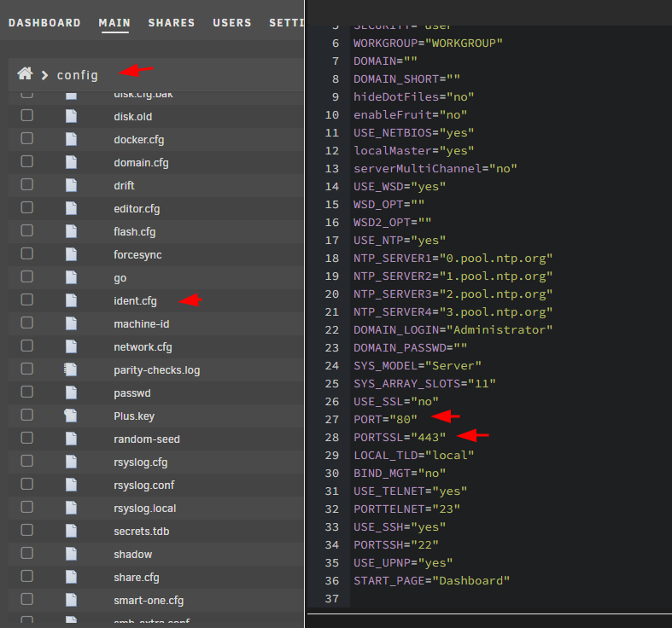Image resolution: width=672 pixels, height=628 pixels.
Task: Click the file icon next to domain.cfg
Action: click(x=71, y=162)
